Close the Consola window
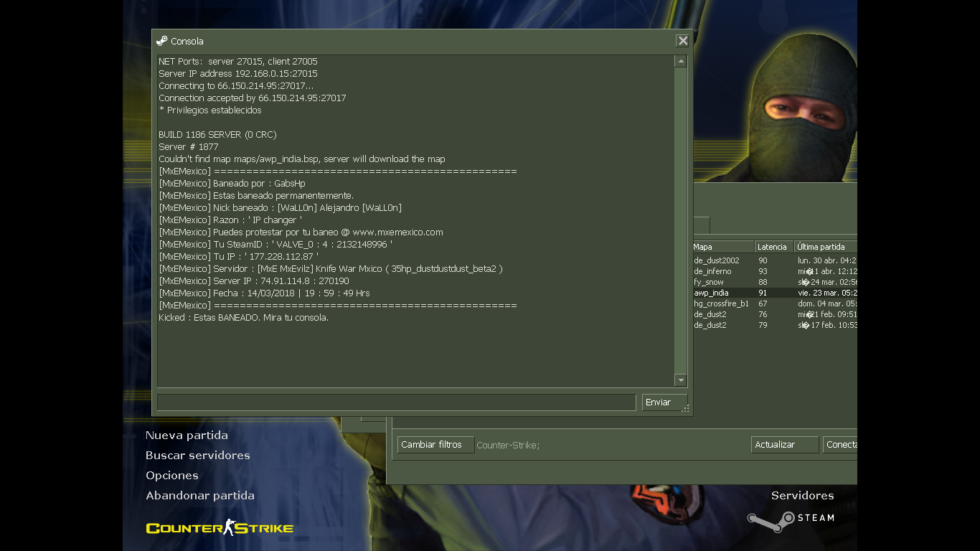Image resolution: width=980 pixels, height=551 pixels. point(683,41)
